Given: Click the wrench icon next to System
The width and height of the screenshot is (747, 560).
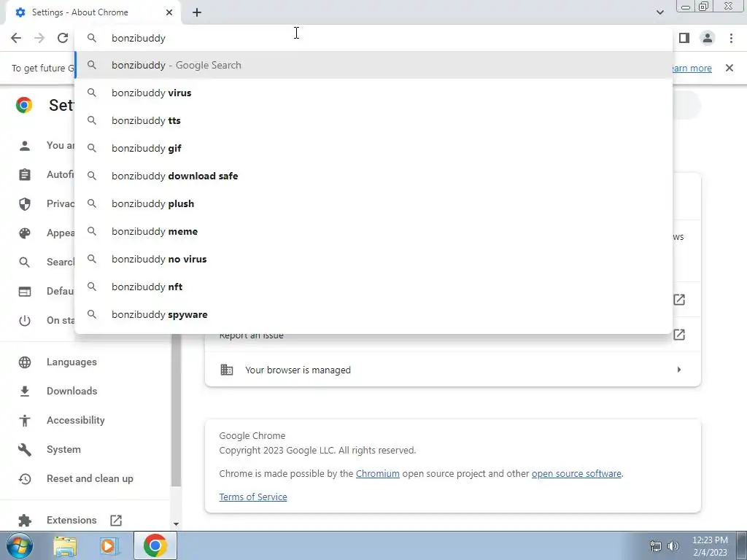Looking at the screenshot, I should tap(24, 450).
